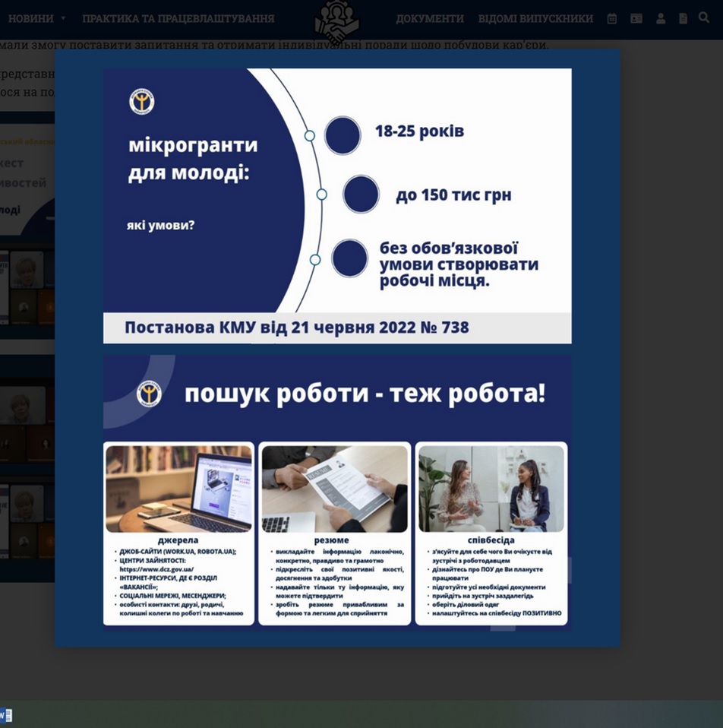
Task: Open the НОВИНИ menu item
Action: 30,18
